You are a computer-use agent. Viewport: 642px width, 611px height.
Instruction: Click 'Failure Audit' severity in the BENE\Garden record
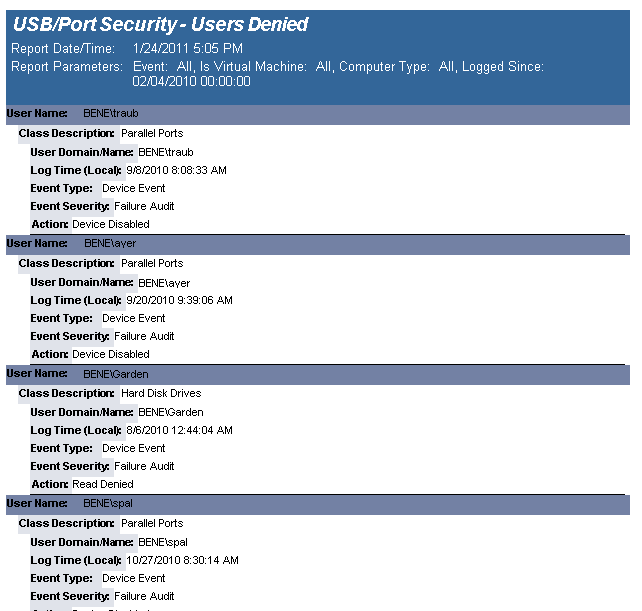coord(144,466)
